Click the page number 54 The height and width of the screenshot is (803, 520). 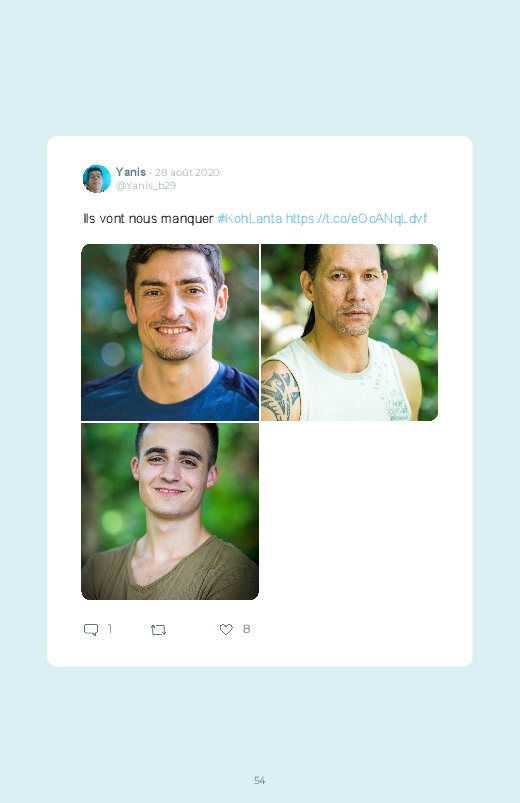pyautogui.click(x=260, y=780)
